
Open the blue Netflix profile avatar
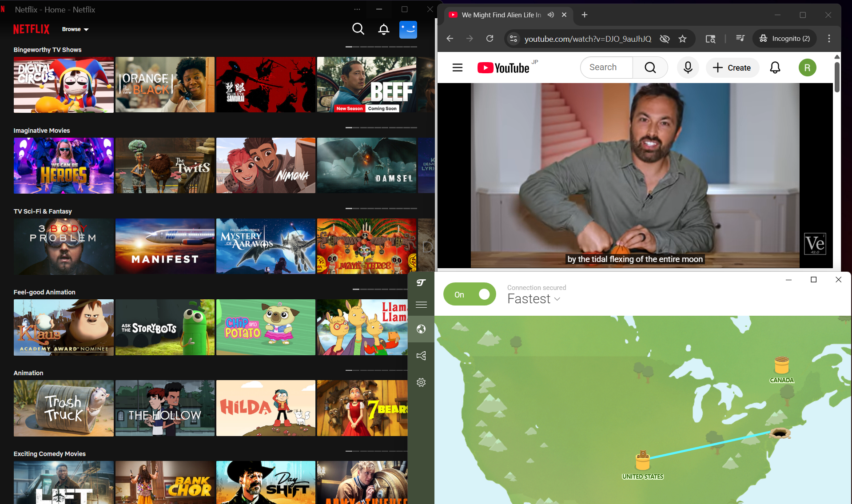408,30
